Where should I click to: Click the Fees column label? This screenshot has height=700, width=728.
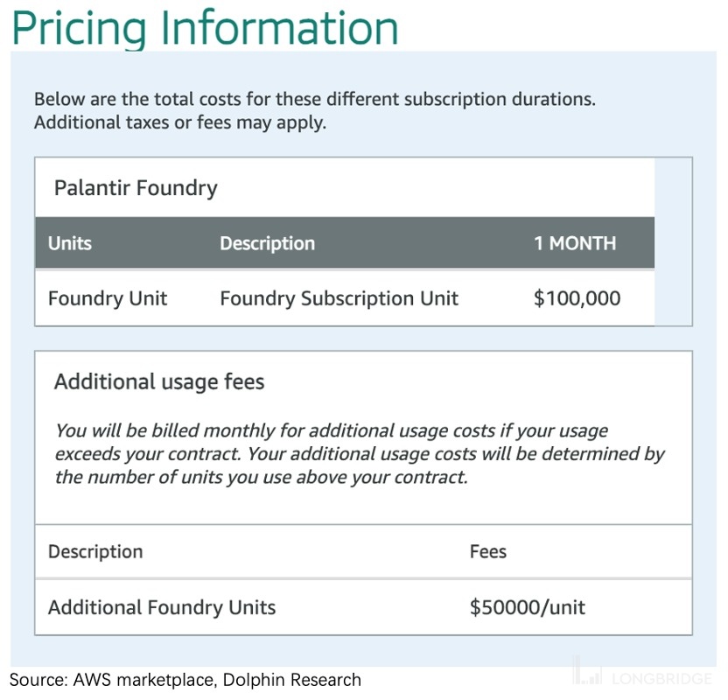(x=488, y=552)
